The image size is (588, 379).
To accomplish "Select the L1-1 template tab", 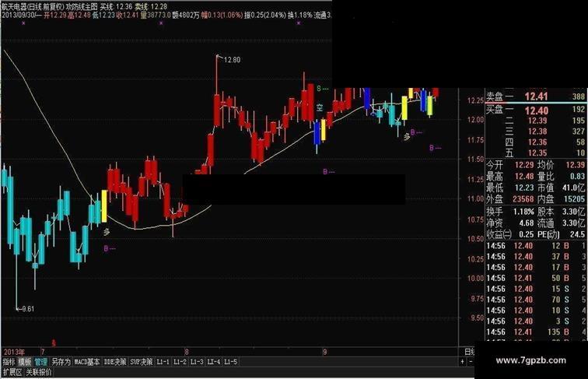I will coord(163,362).
